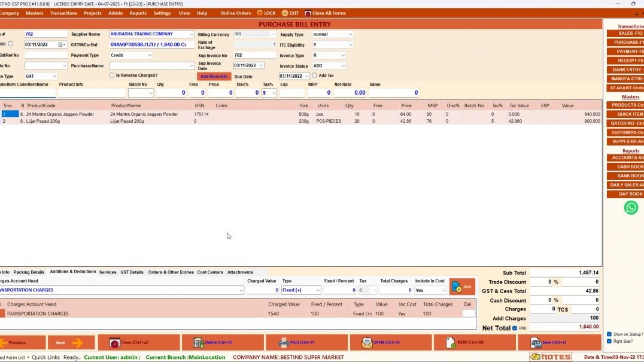Image resolution: width=644 pixels, height=362 pixels.
Task: Click the OPEN (Ctrl+O) envelope icon
Action: point(367,342)
